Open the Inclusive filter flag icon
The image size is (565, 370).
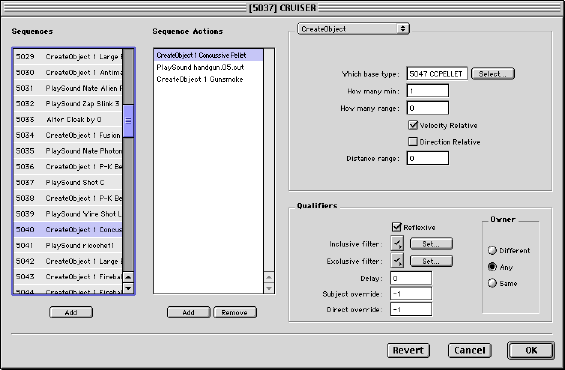click(x=397, y=244)
